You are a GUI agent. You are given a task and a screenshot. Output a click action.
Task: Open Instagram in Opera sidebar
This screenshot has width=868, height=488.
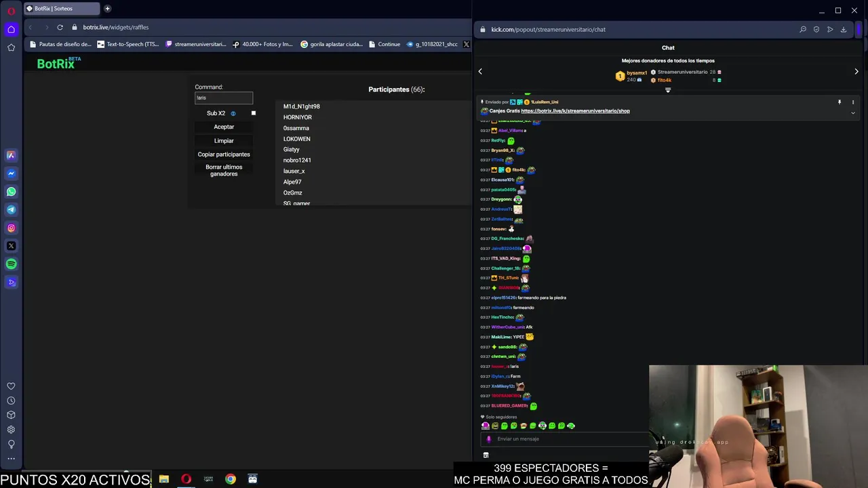pyautogui.click(x=11, y=228)
